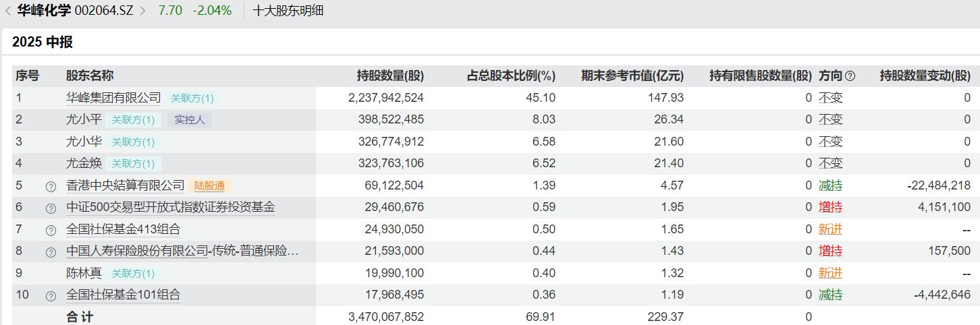
Task: Click the 实控人 tag for 尤小平
Action: pyautogui.click(x=190, y=120)
